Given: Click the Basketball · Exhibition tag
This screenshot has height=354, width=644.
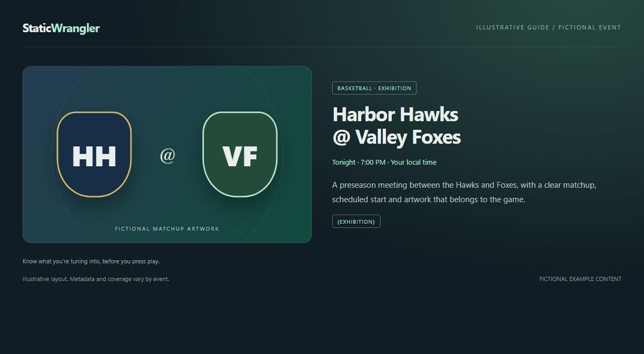Looking at the screenshot, I should point(375,88).
